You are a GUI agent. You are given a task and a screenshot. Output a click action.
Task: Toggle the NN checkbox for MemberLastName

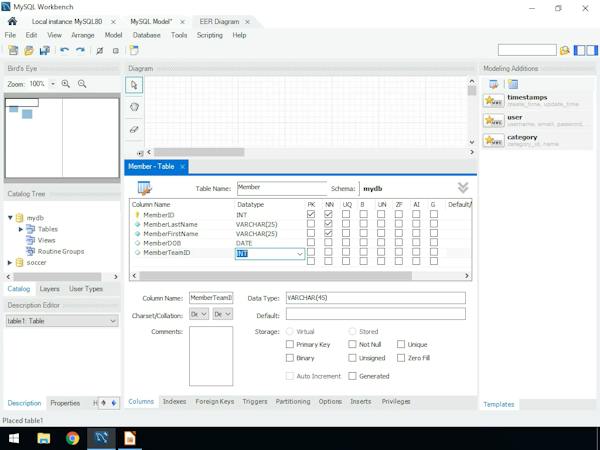328,224
